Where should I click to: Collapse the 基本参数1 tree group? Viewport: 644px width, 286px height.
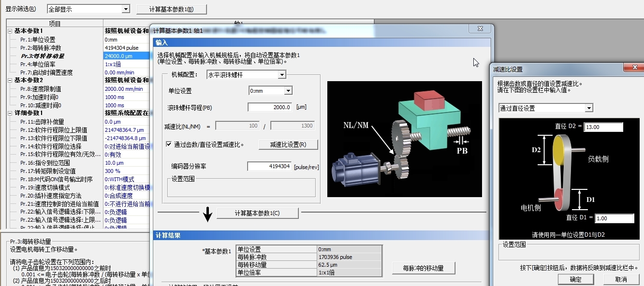(x=10, y=31)
